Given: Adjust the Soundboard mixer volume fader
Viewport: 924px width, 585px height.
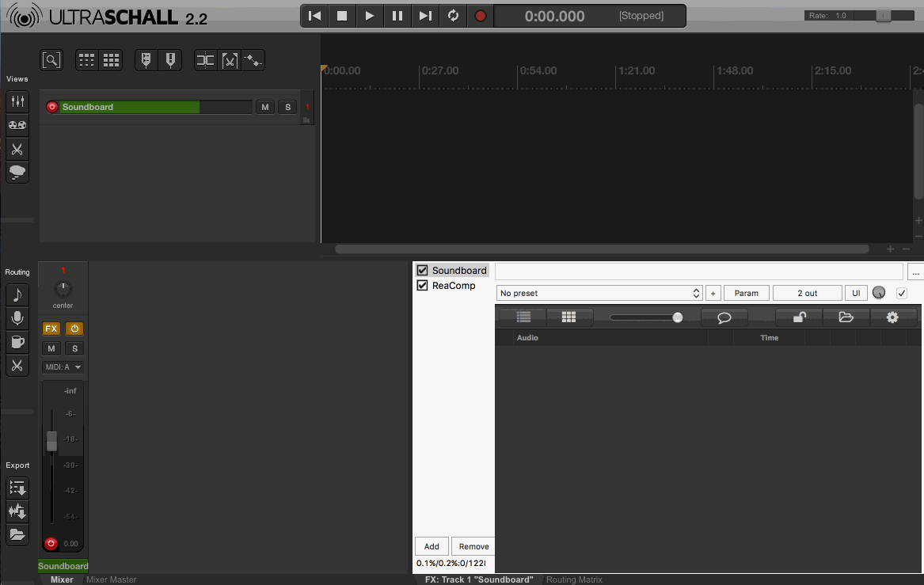Looking at the screenshot, I should (x=51, y=441).
